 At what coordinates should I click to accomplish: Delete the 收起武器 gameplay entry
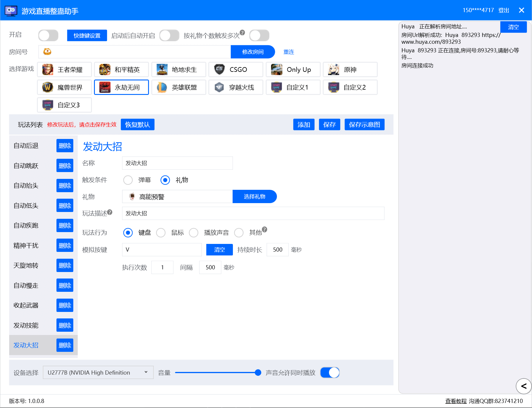click(x=65, y=305)
